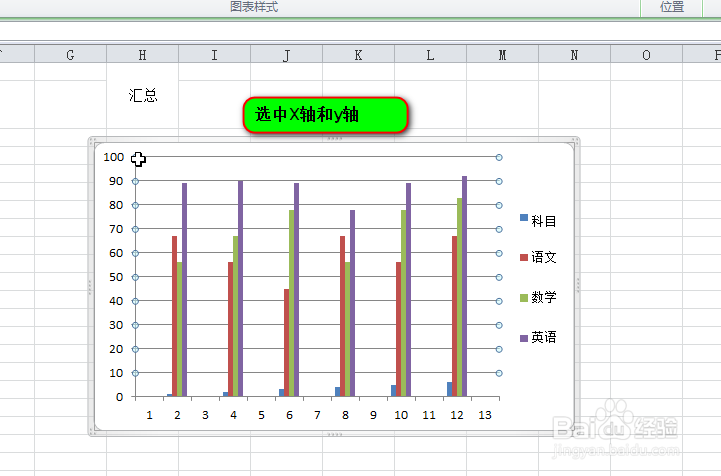Select column G header
The image size is (721, 476).
click(70, 55)
